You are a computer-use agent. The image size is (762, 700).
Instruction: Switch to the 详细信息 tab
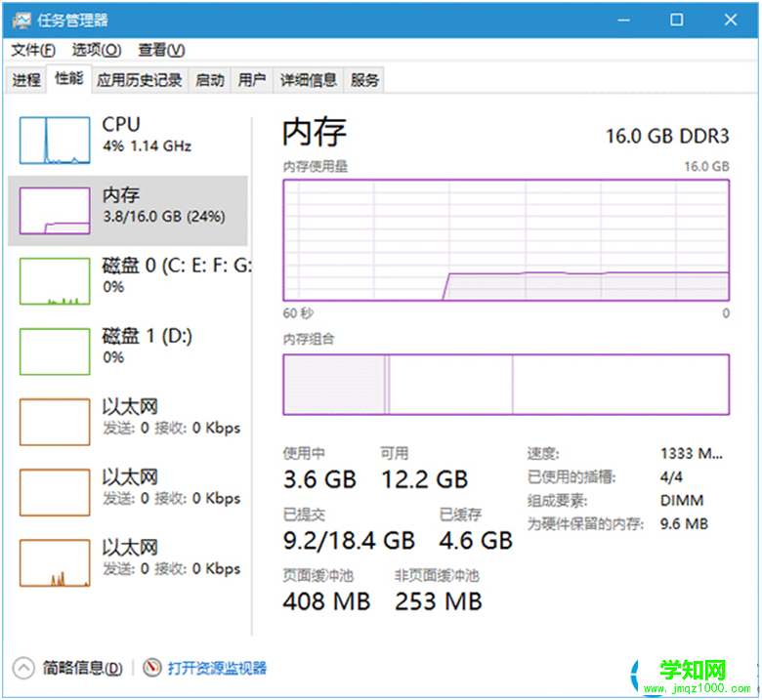[x=309, y=81]
